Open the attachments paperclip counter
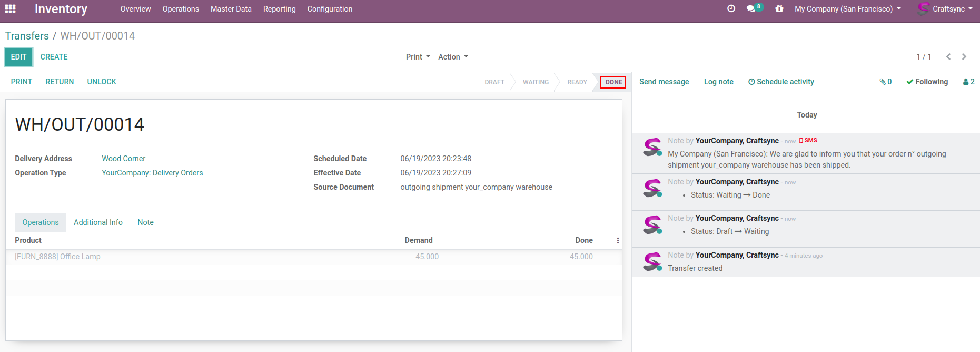The height and width of the screenshot is (352, 980). pos(885,82)
